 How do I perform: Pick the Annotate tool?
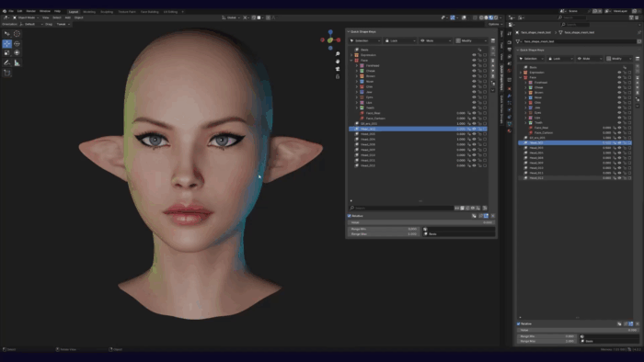point(7,62)
